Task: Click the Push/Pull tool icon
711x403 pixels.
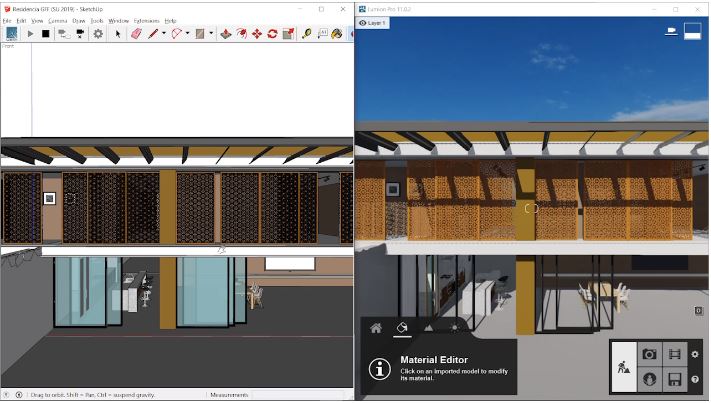Action: coord(225,33)
